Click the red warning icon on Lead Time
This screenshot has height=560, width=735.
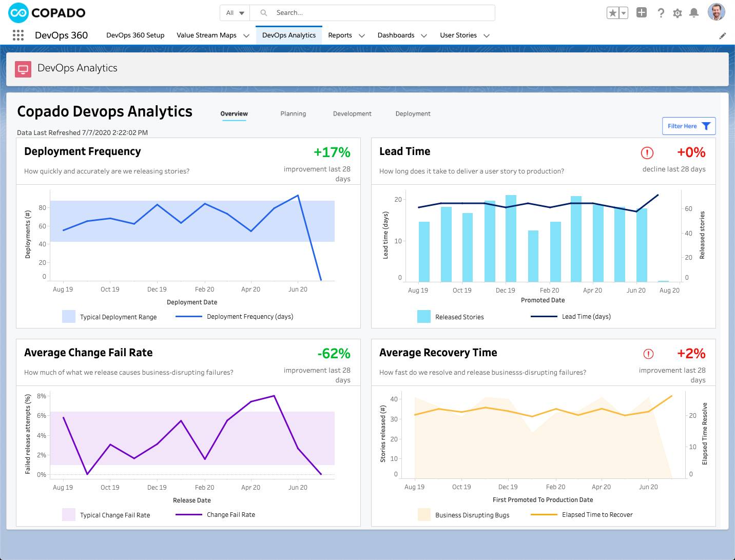click(x=647, y=152)
